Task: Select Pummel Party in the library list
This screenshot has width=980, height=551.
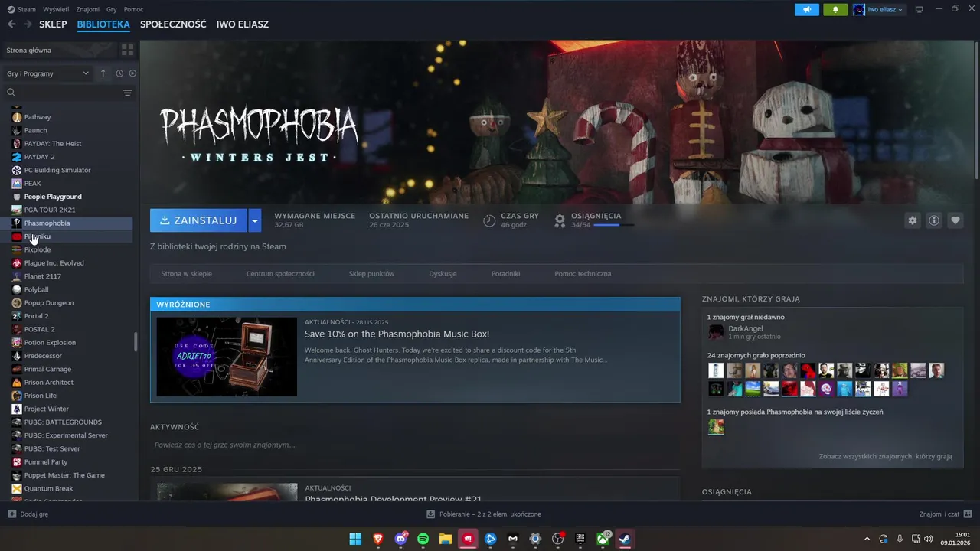Action: pyautogui.click(x=46, y=462)
